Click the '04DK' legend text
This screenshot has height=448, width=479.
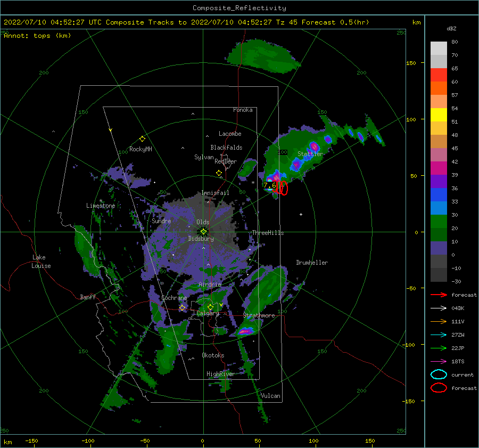pyautogui.click(x=458, y=308)
